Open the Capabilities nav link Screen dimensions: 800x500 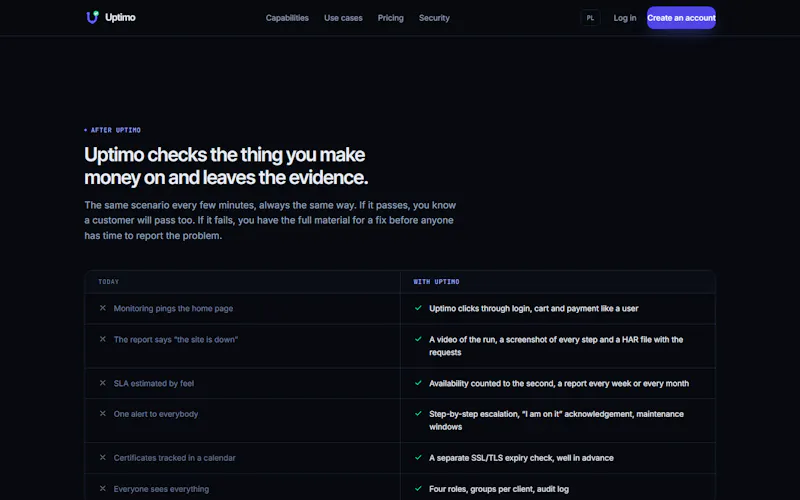pos(287,18)
